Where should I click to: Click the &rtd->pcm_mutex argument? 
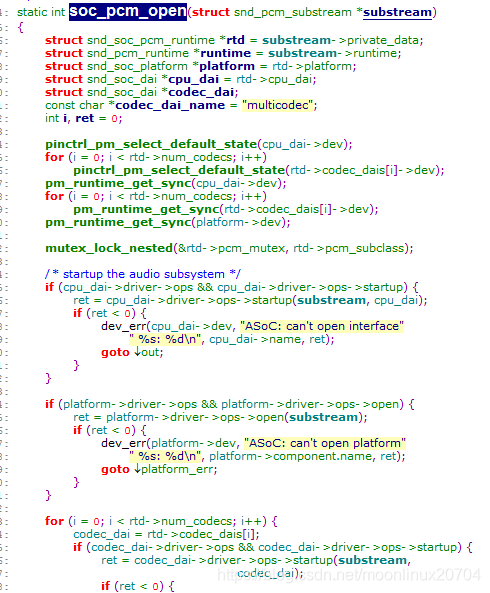click(x=231, y=248)
